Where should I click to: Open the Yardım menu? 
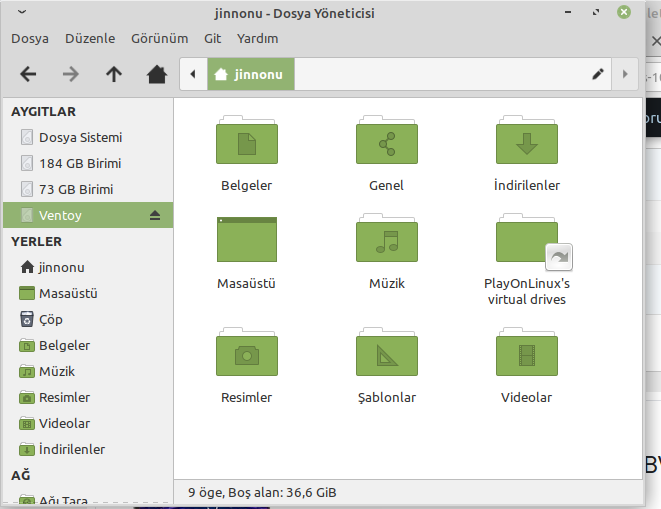pos(257,38)
